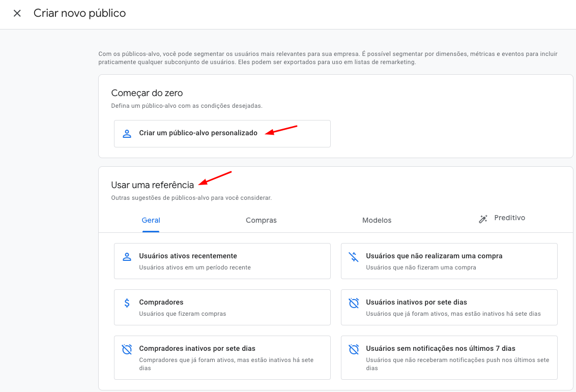Viewport: 576px width, 392px height.
Task: Click person icon beside Criar um público-alvo personalizado
Action: [x=127, y=133]
